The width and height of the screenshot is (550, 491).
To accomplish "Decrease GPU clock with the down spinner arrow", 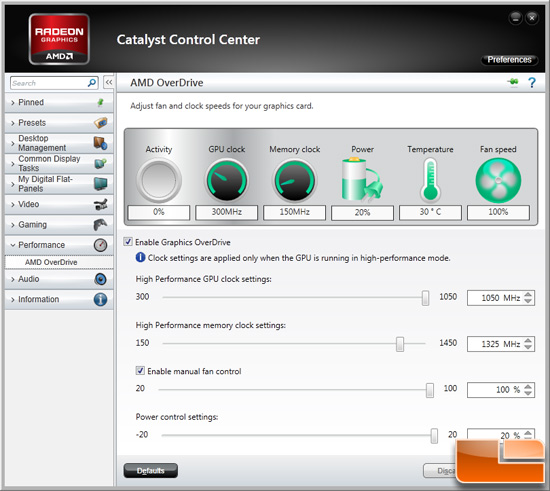I will click(528, 301).
